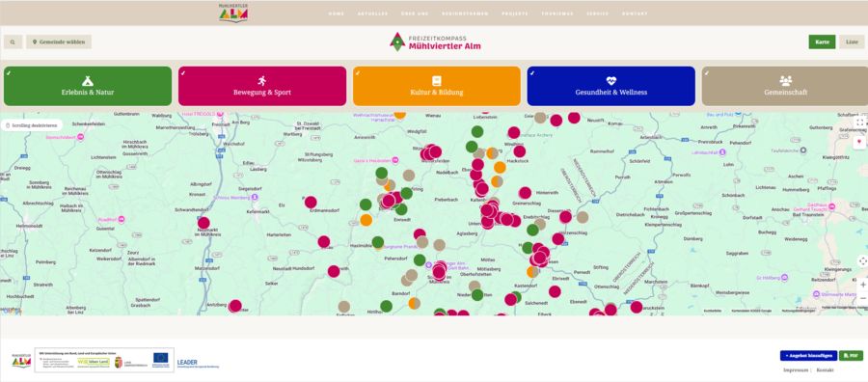Screen dimensions: 868x382
Task: Select pink marker near Anitzberg
Action: point(235,306)
